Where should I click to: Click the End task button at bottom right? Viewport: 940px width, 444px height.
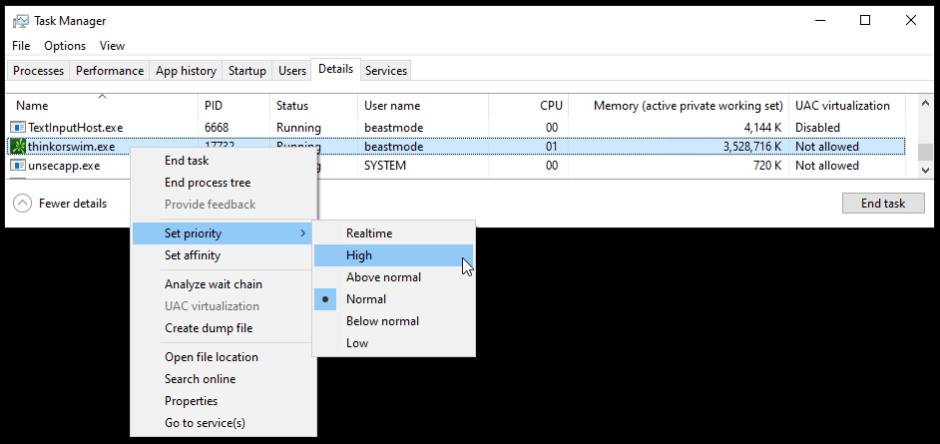[883, 203]
